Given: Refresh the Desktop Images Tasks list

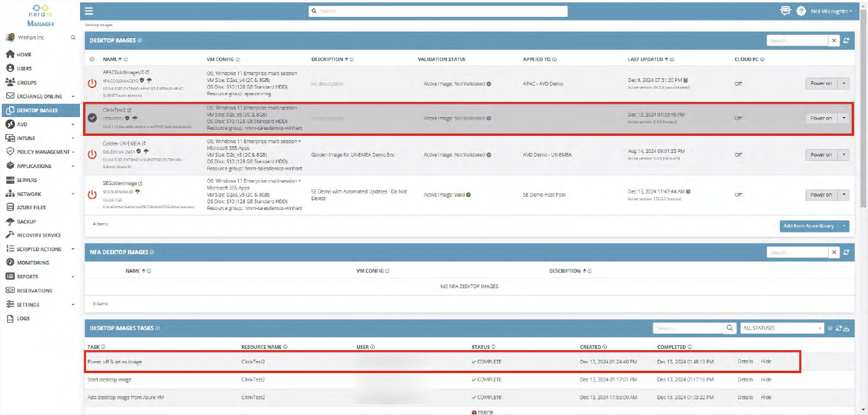Looking at the screenshot, I should 839,328.
